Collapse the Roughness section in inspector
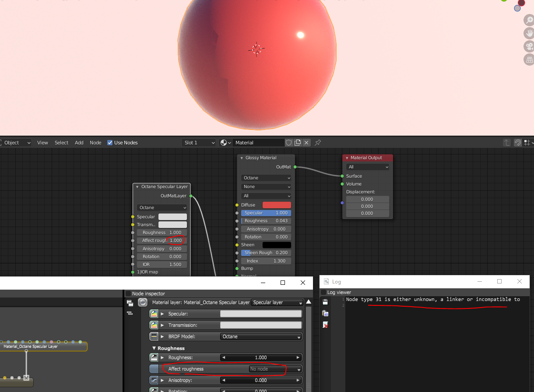The image size is (534, 392). point(154,348)
